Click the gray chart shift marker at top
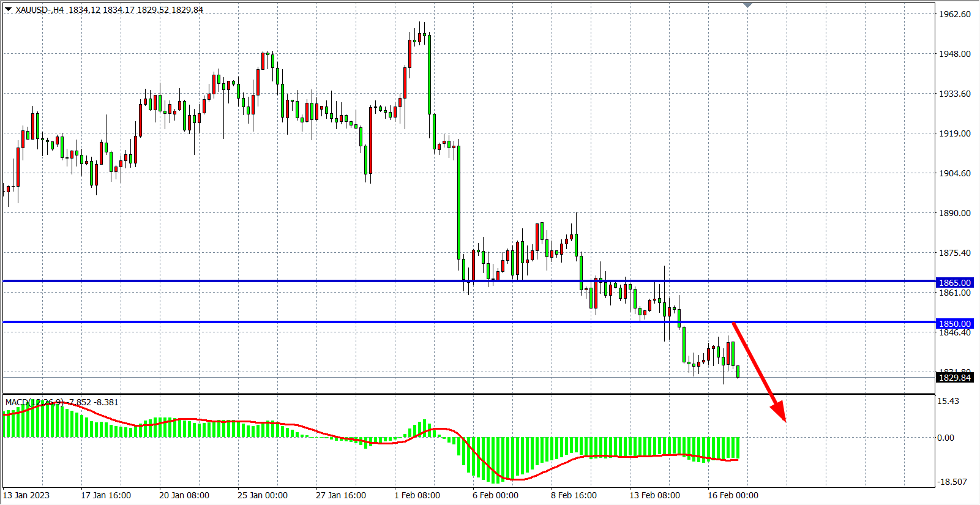The image size is (980, 505). click(x=747, y=5)
